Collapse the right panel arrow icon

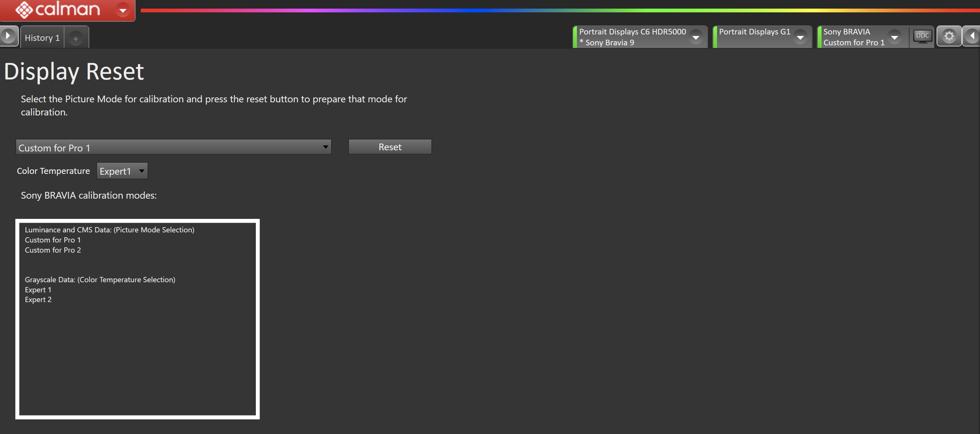pos(972,36)
